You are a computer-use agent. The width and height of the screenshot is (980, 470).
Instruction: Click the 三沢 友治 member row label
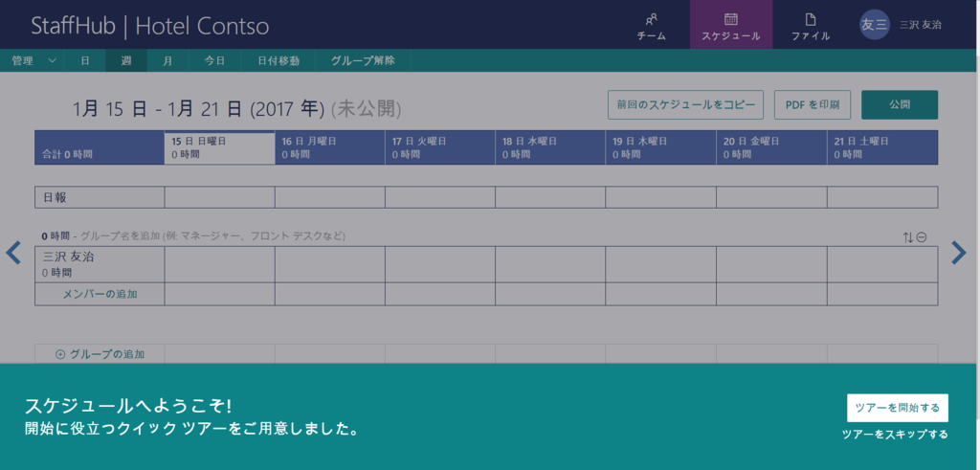(x=100, y=264)
